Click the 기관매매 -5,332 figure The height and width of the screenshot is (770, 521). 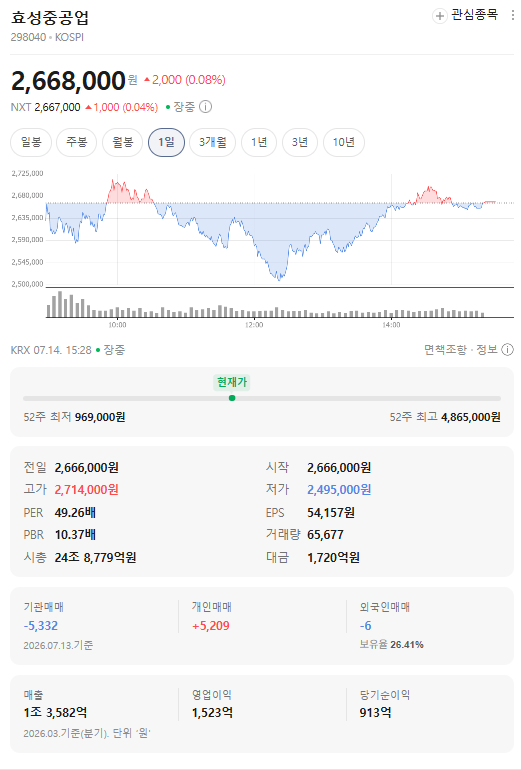click(x=41, y=626)
